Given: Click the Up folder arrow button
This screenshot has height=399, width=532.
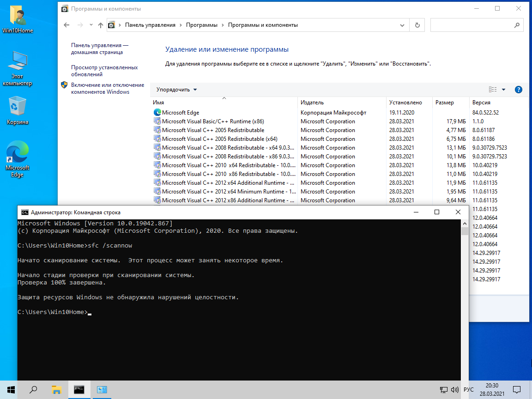Looking at the screenshot, I should point(101,25).
